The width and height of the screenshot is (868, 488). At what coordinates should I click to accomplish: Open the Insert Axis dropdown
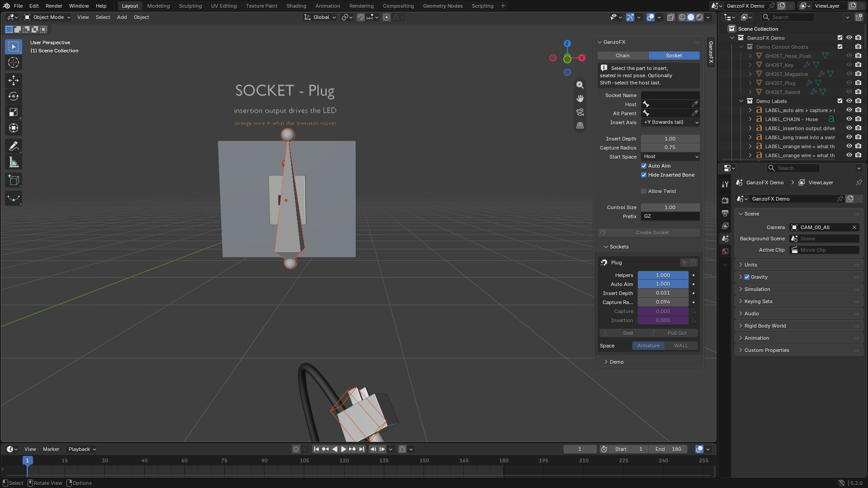pos(670,122)
